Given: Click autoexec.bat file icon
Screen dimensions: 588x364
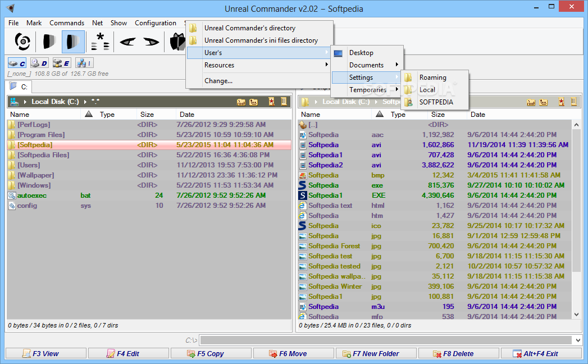Looking at the screenshot, I should point(12,195).
